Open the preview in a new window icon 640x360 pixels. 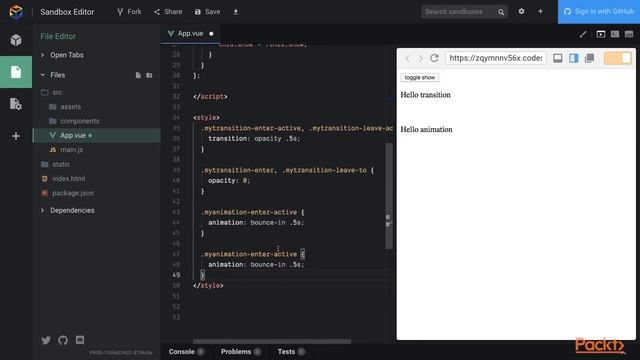(589, 58)
